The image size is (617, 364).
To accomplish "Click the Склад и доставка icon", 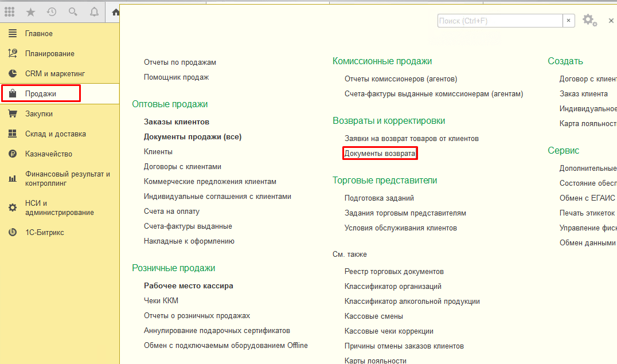I will 13,134.
